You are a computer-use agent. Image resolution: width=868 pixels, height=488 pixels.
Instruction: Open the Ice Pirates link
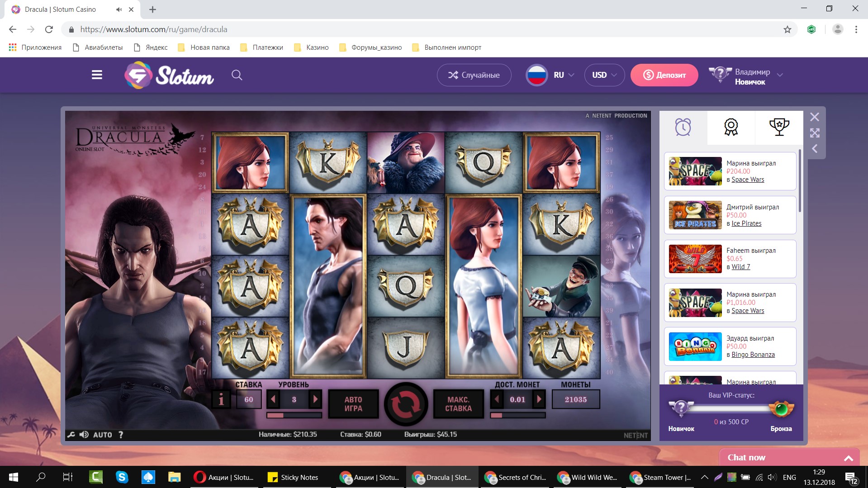746,223
